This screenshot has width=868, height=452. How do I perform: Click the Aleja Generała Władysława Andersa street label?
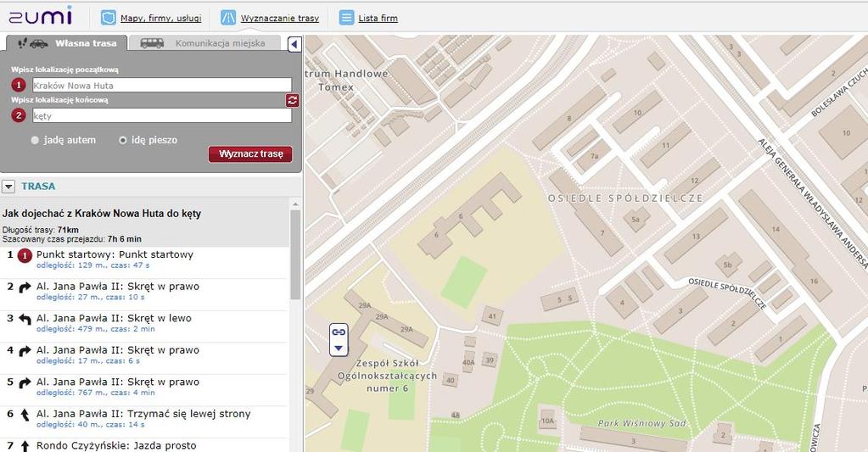tap(811, 204)
